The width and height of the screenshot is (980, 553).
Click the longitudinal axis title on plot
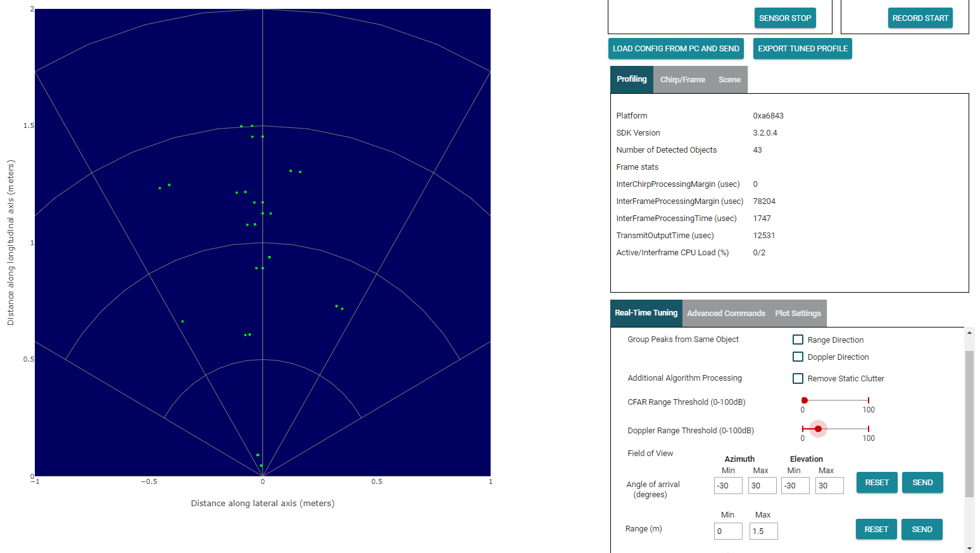coord(11,243)
